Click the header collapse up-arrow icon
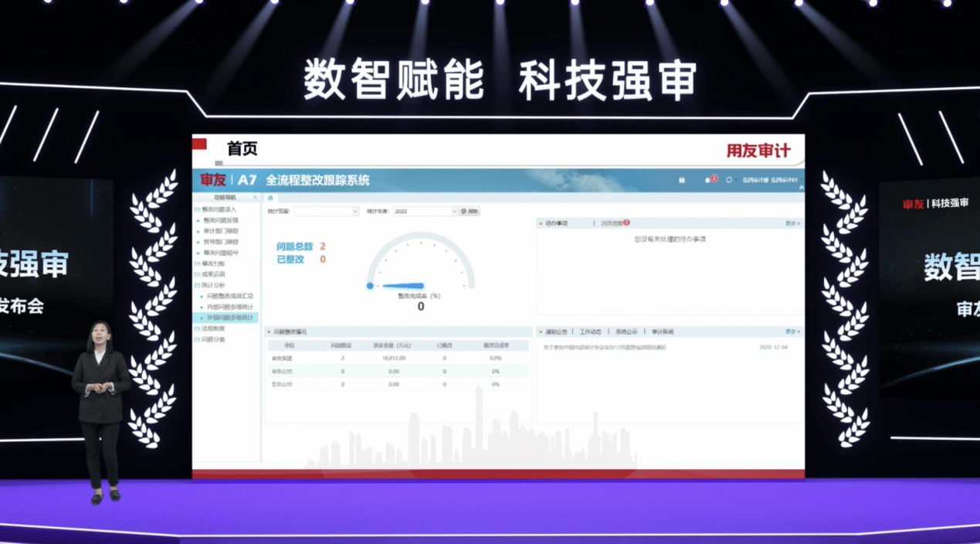 [801, 188]
